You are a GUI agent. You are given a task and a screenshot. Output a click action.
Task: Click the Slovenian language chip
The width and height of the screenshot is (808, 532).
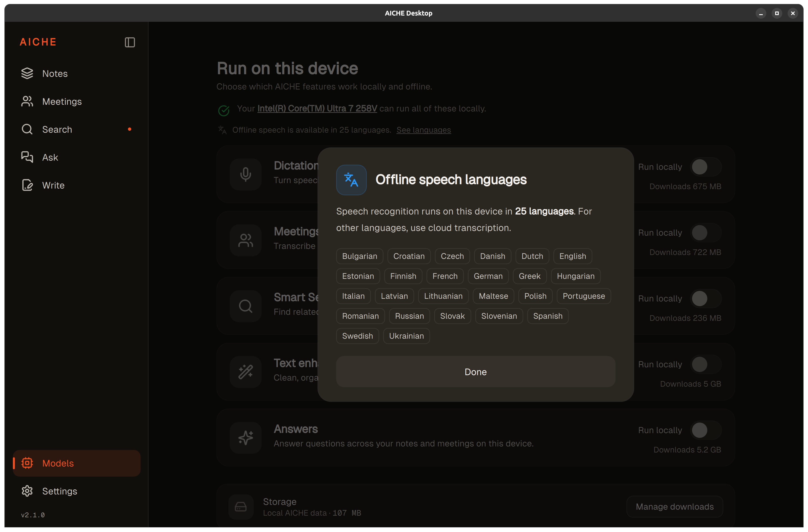pyautogui.click(x=499, y=316)
